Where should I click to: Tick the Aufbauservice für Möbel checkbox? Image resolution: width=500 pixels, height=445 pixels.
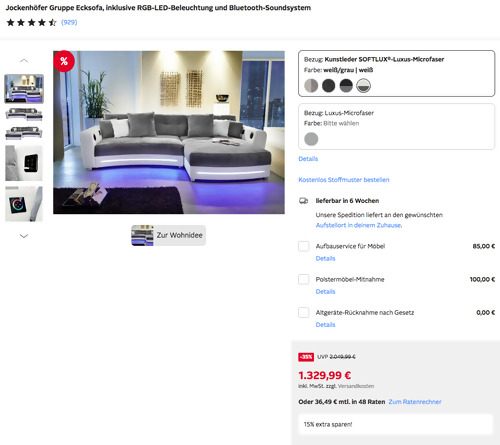click(303, 246)
